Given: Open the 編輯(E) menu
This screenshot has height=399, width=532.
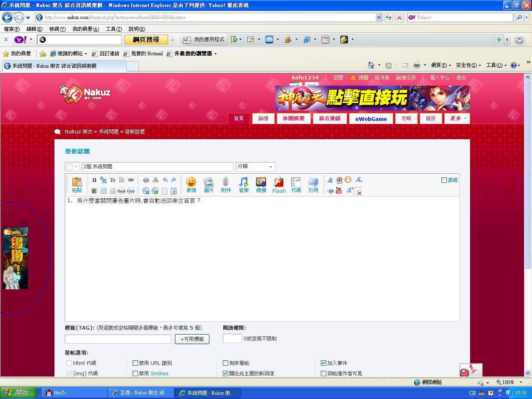Looking at the screenshot, I should pos(34,29).
